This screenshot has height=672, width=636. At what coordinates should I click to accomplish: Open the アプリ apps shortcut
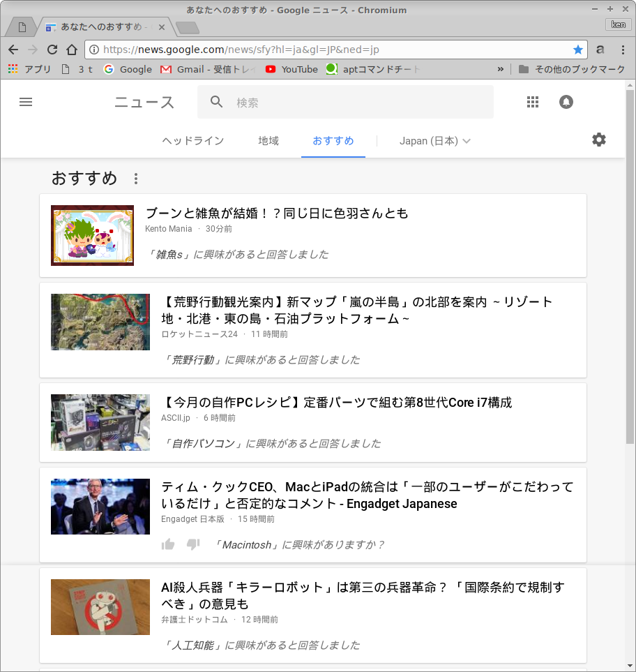[29, 69]
